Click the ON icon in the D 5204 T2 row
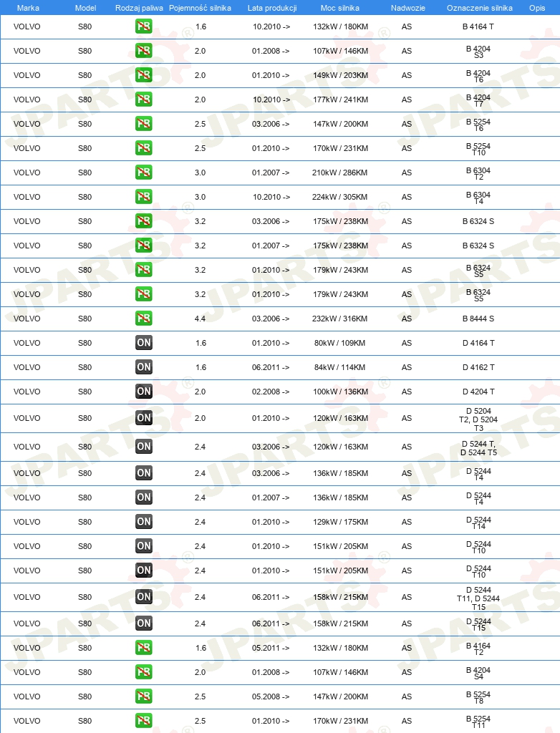Image resolution: width=560 pixels, height=733 pixels. click(x=144, y=418)
